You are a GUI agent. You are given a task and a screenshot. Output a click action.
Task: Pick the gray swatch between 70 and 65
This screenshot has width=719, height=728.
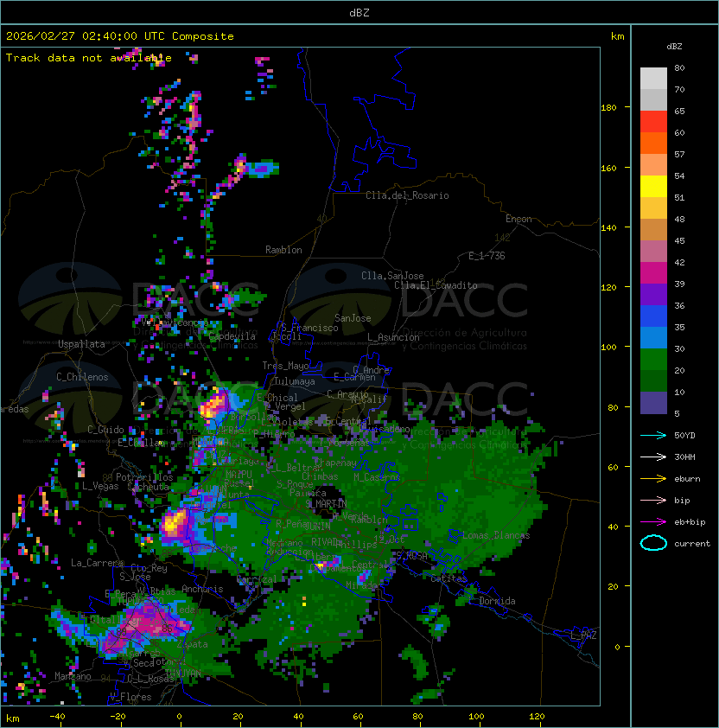(653, 99)
